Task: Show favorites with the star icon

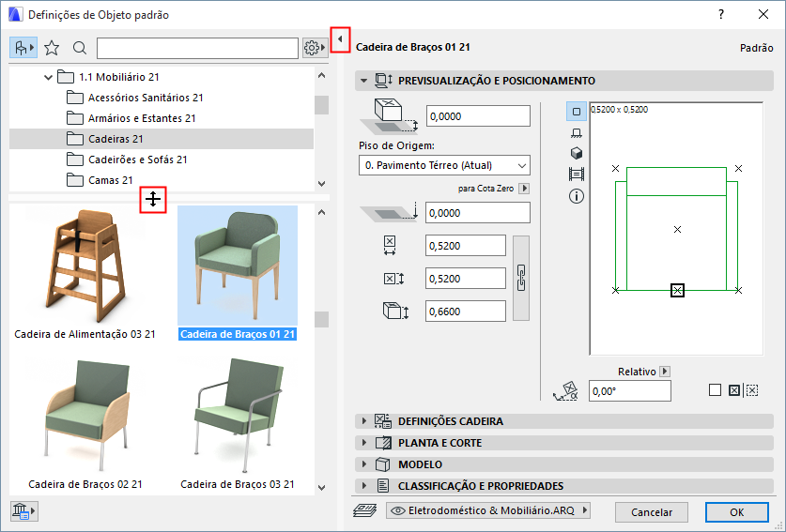Action: [x=52, y=48]
